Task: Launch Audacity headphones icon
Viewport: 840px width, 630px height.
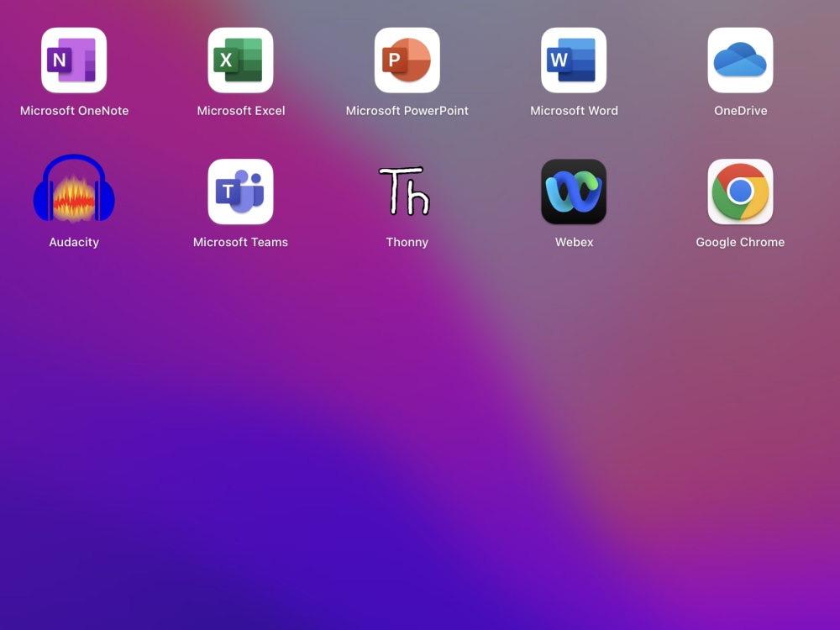Action: tap(74, 188)
